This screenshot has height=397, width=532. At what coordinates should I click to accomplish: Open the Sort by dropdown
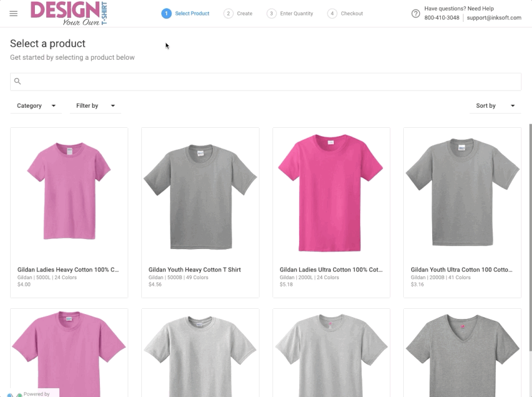(495, 106)
